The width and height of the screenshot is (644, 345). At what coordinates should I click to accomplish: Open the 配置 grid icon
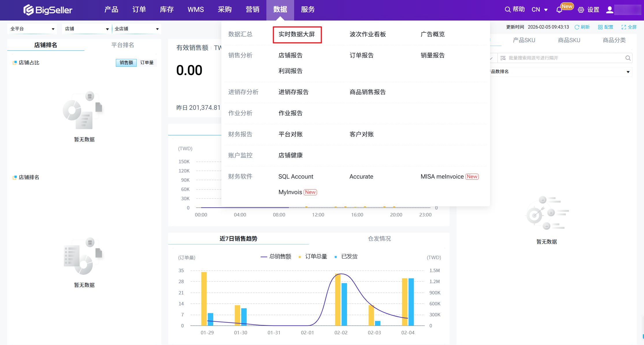600,27
